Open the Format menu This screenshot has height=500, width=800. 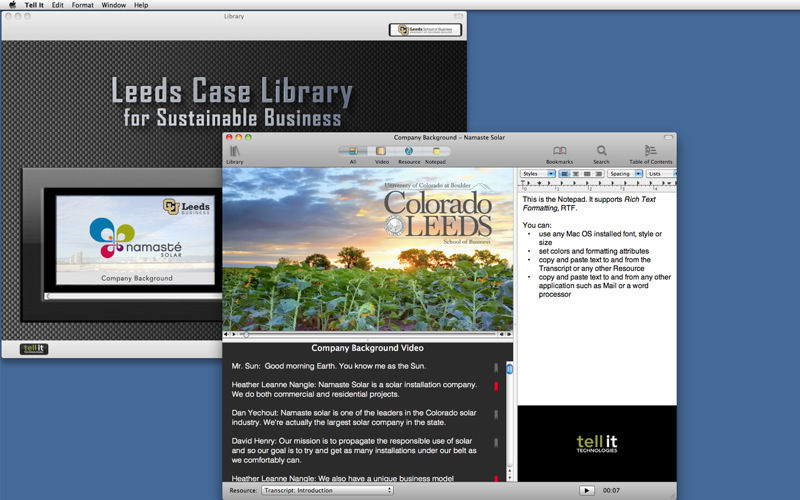pos(83,5)
